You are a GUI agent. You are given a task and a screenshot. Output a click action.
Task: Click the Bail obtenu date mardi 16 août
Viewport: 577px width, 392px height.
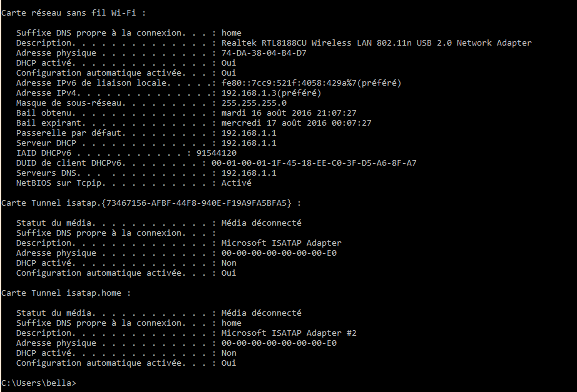289,113
